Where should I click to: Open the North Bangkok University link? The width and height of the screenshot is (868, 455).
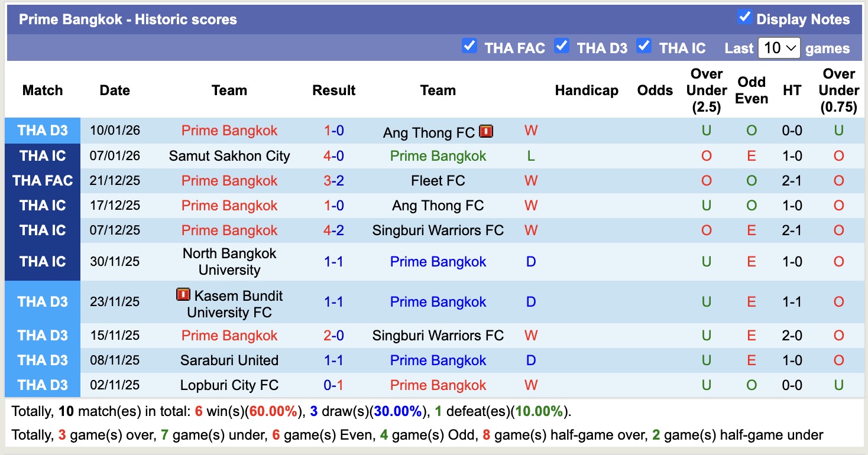pyautogui.click(x=229, y=261)
